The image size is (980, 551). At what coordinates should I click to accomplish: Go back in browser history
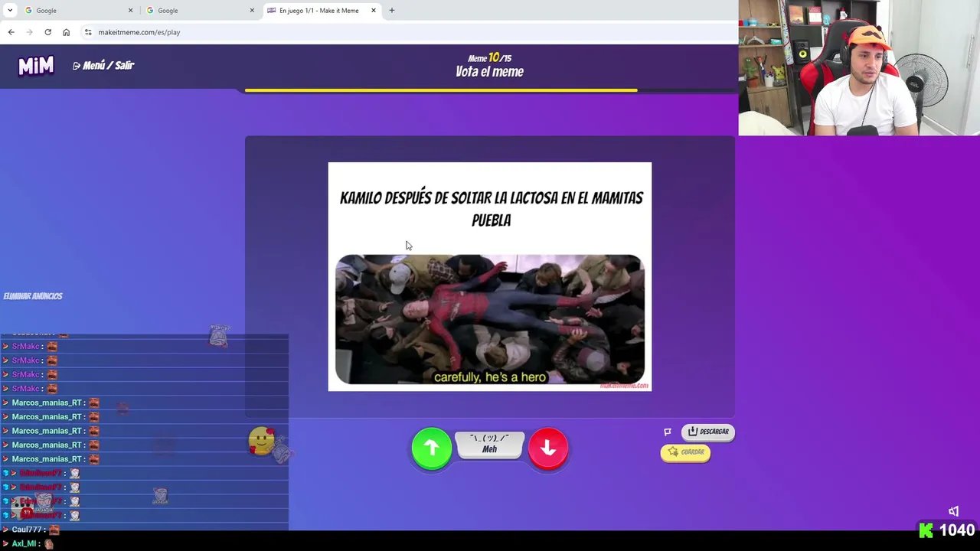click(11, 32)
